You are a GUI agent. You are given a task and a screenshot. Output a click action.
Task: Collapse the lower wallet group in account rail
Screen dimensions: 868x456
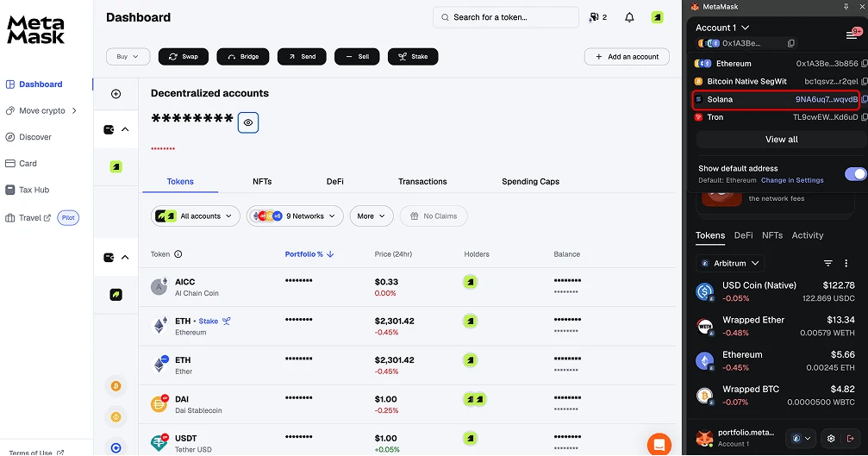[x=125, y=258]
